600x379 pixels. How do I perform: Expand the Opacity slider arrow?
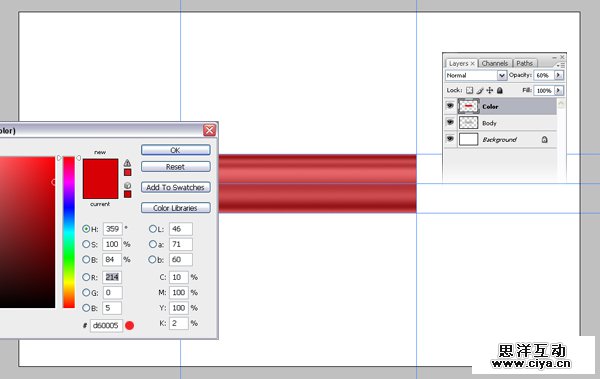tap(559, 75)
